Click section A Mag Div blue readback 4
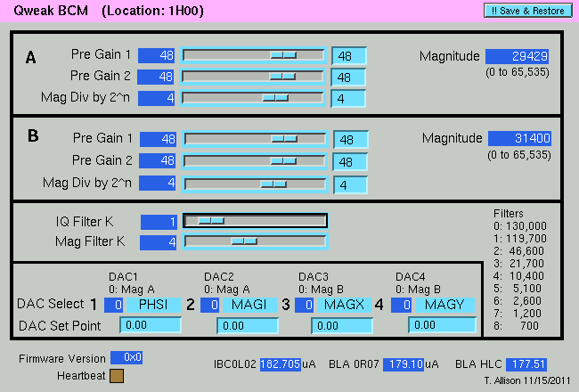Image resolution: width=579 pixels, height=392 pixels. click(156, 98)
